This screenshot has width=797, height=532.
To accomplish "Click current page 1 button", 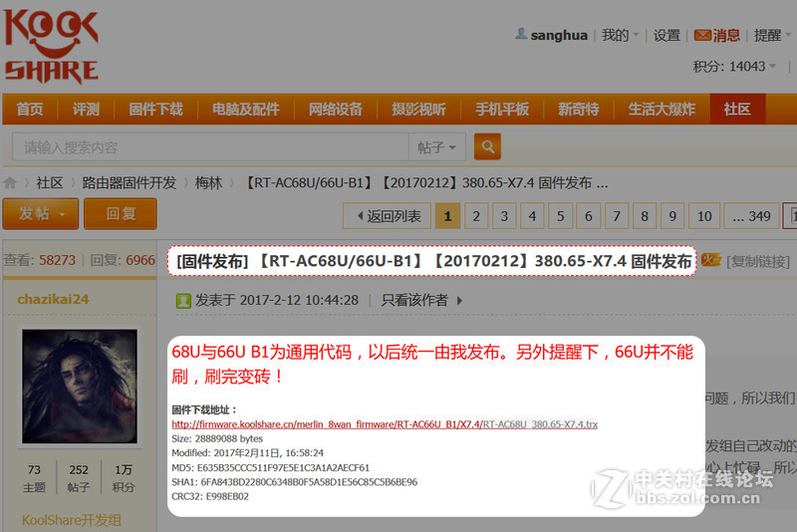I will pyautogui.click(x=447, y=216).
